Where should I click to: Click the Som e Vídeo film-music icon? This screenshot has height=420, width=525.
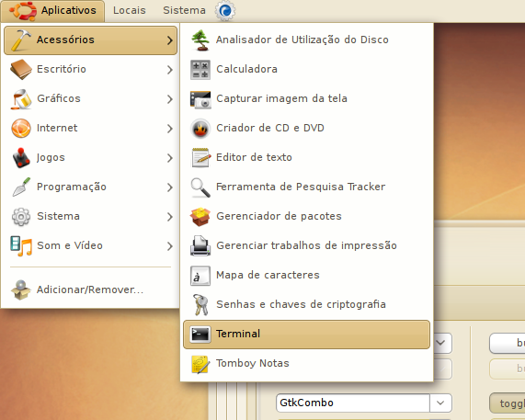coord(21,246)
